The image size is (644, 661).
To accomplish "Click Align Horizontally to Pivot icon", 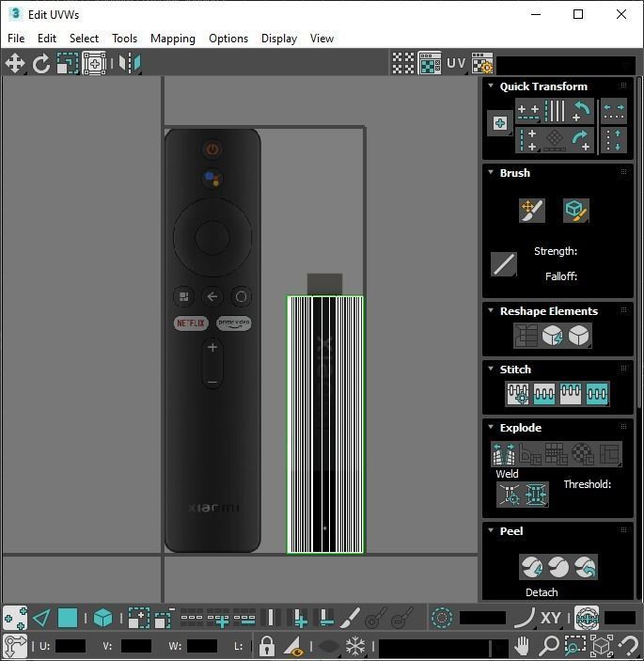I will (x=527, y=111).
